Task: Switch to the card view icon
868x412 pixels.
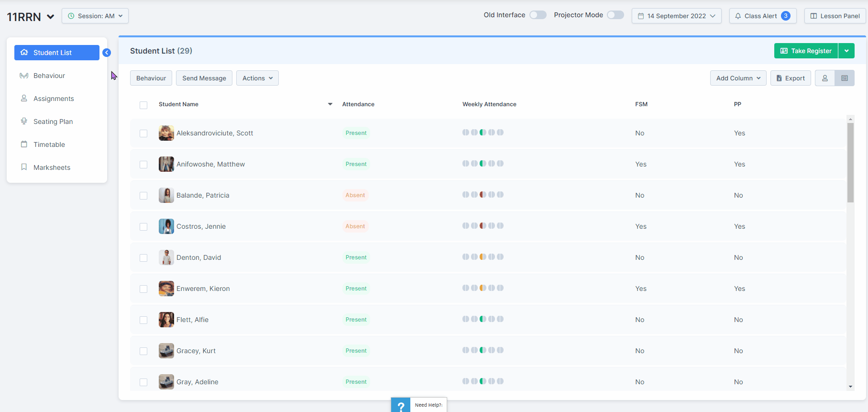Action: click(x=825, y=78)
